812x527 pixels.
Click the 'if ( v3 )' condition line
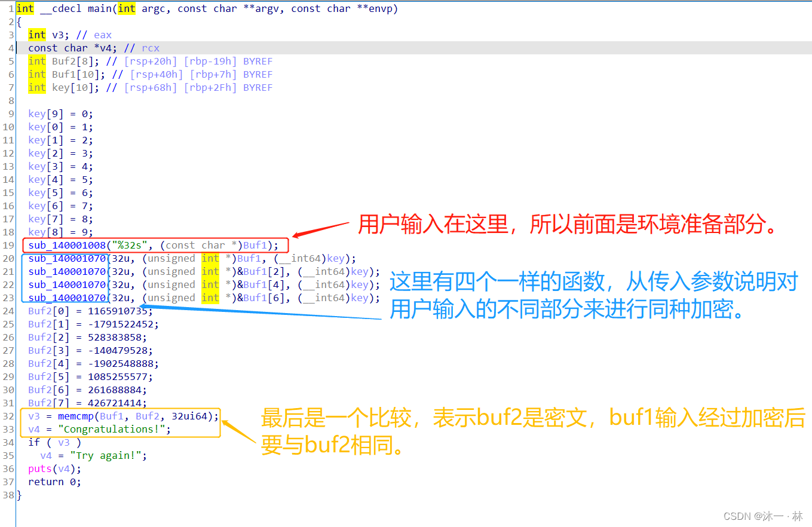(x=55, y=442)
